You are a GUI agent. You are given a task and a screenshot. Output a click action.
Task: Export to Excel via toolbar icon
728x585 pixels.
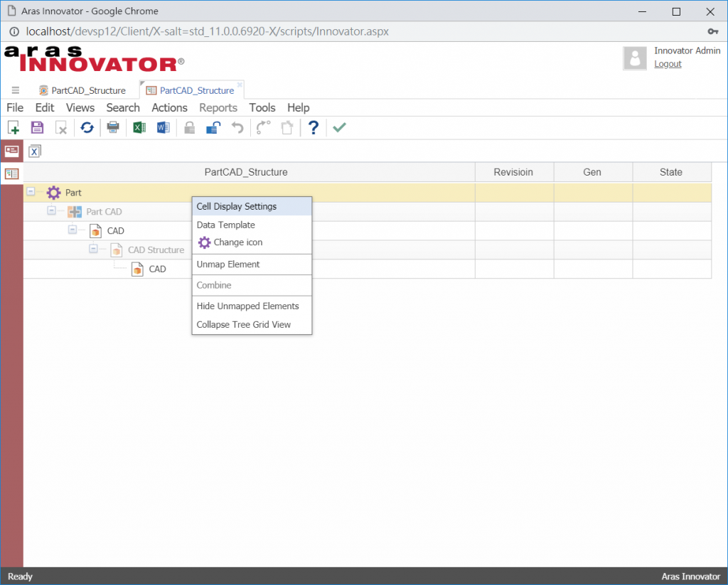pos(139,127)
